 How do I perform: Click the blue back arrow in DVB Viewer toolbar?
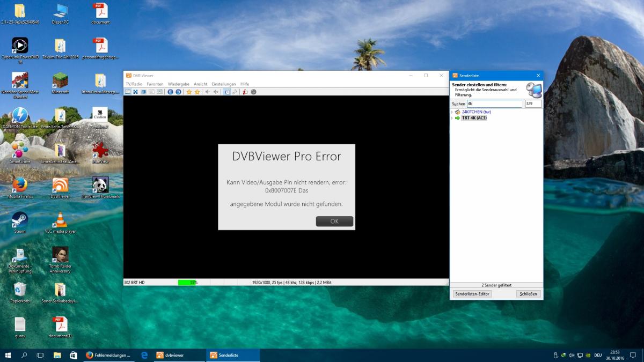tap(170, 92)
